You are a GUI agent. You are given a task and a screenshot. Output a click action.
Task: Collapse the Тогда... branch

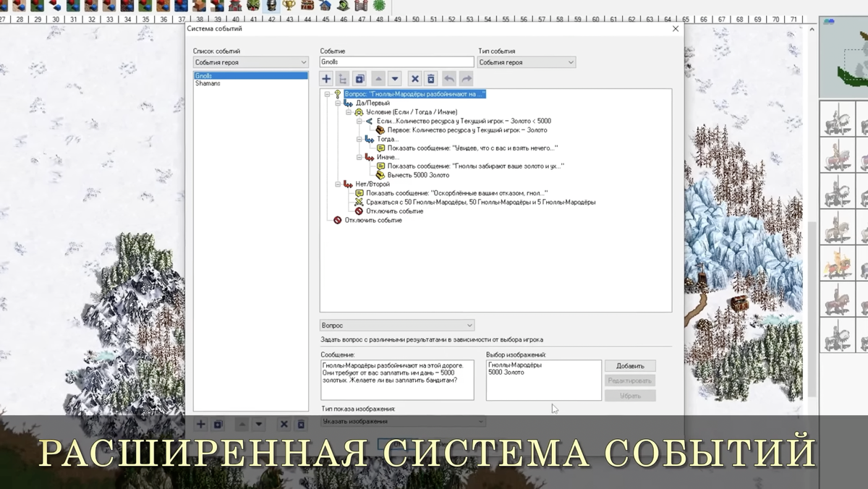pos(359,139)
